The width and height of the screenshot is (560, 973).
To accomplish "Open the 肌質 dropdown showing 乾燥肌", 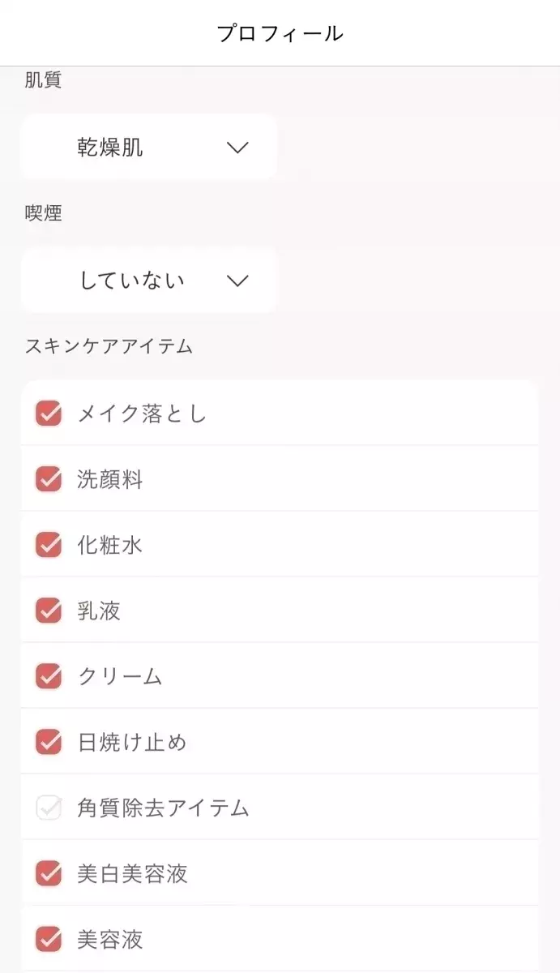I will tap(148, 147).
